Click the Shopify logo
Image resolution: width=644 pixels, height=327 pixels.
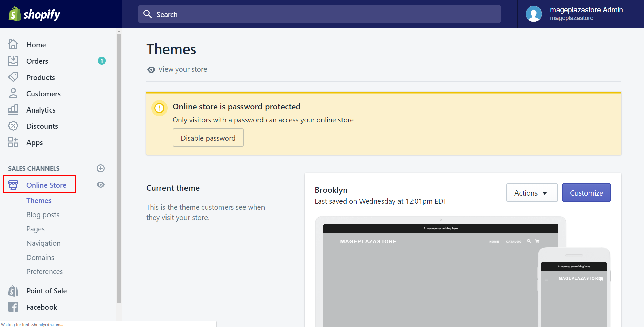pyautogui.click(x=34, y=14)
